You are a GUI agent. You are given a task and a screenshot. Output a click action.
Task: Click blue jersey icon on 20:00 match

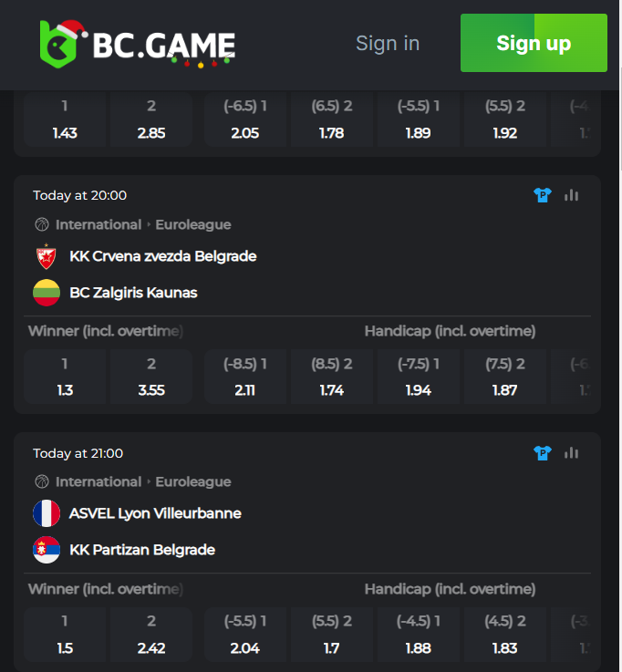click(x=543, y=195)
